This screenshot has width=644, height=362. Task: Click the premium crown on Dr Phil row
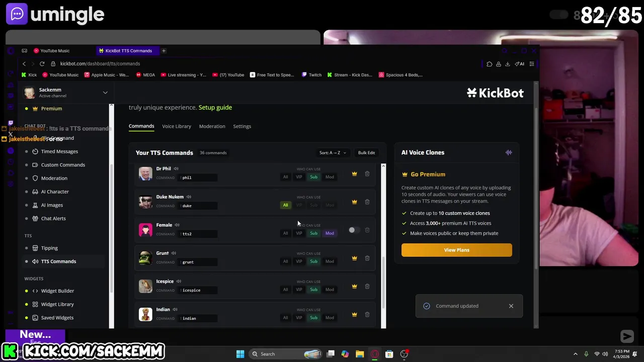click(x=354, y=173)
